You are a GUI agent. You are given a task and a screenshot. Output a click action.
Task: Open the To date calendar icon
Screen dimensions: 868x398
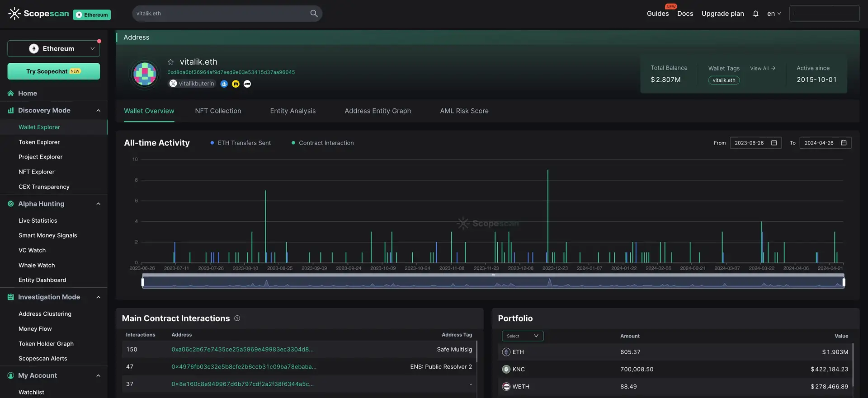pos(843,143)
